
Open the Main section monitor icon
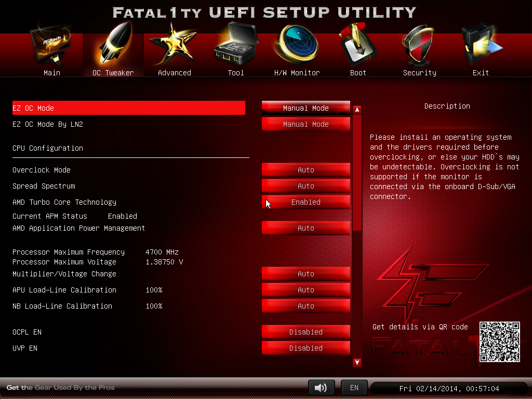click(51, 48)
